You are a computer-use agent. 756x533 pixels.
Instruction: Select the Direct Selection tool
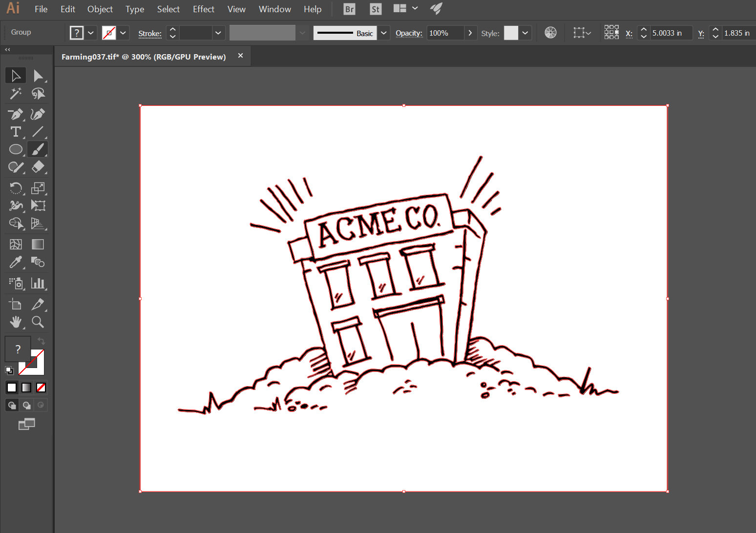38,75
